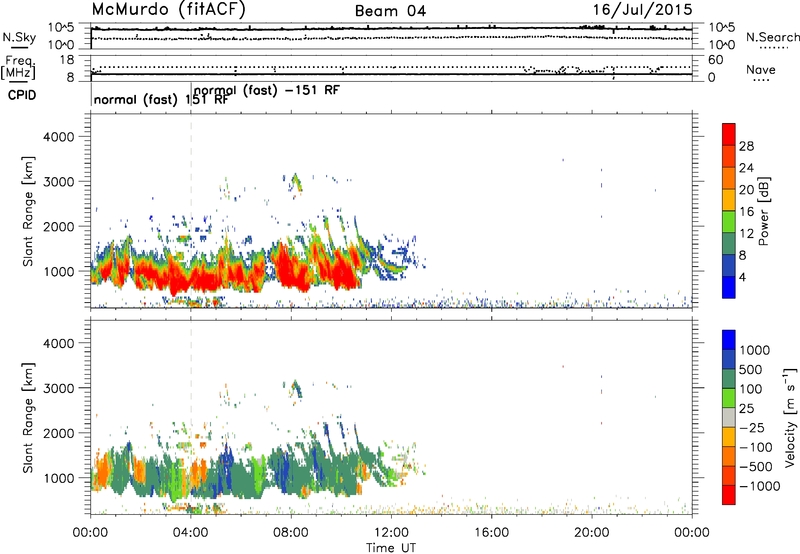Image resolution: width=800 pixels, height=554 pixels.
Task: Click the '08:00' time axis tick label
Action: 291,533
